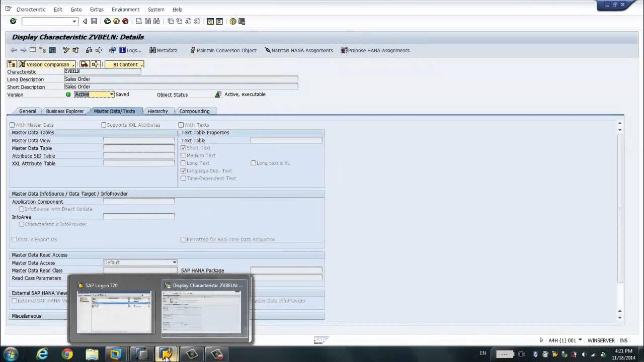Click the Create New Session icon

[x=210, y=21]
